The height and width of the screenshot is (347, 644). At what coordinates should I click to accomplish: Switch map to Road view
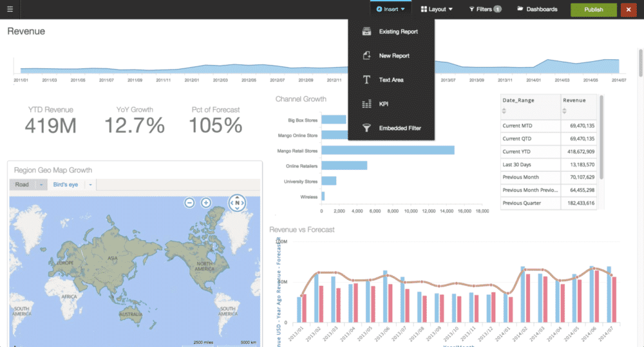[x=23, y=185]
